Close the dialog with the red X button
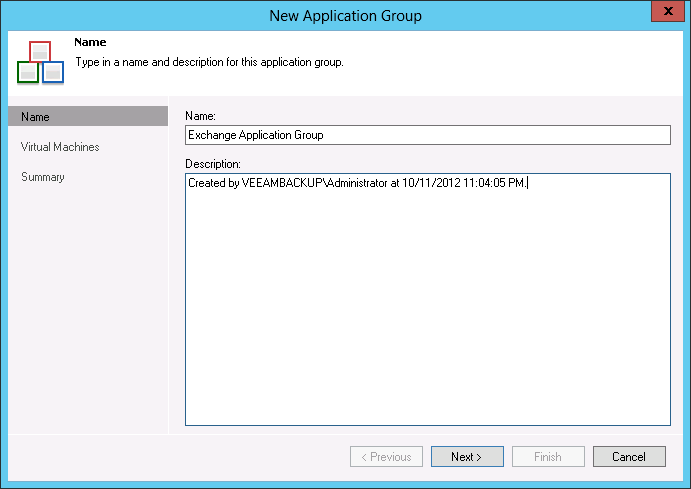The image size is (691, 489). [663, 12]
